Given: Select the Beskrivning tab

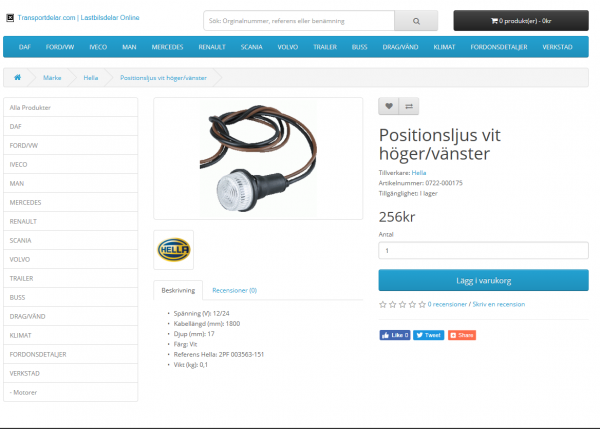Looking at the screenshot, I should (178, 290).
